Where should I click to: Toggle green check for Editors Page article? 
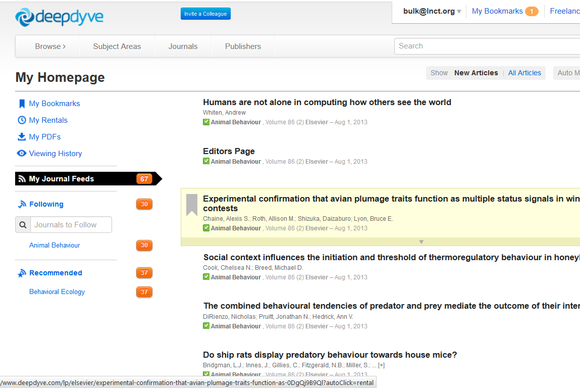click(206, 161)
